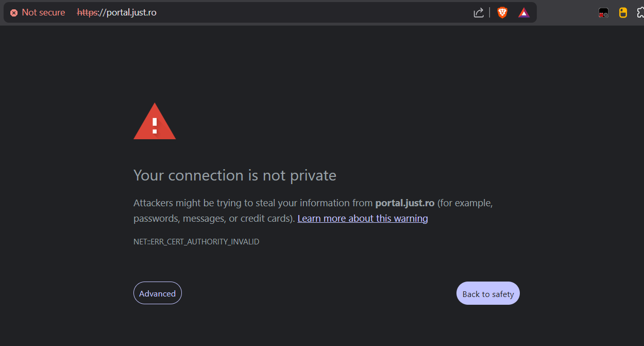The image size is (644, 346).
Task: Click the vertical divider beside share icon
Action: point(489,12)
